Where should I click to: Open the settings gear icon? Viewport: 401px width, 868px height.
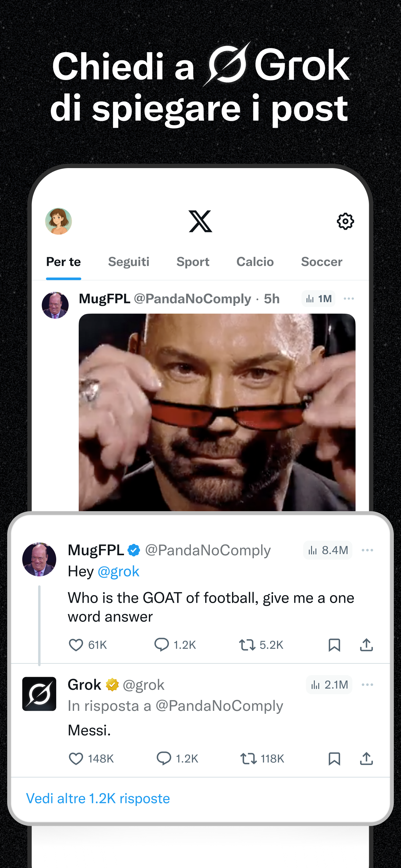(345, 222)
